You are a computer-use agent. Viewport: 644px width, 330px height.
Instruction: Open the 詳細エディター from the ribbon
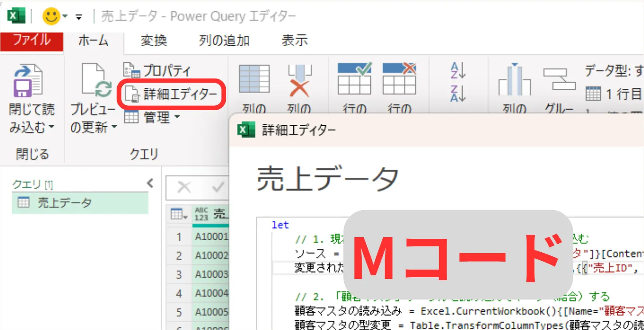click(x=171, y=94)
